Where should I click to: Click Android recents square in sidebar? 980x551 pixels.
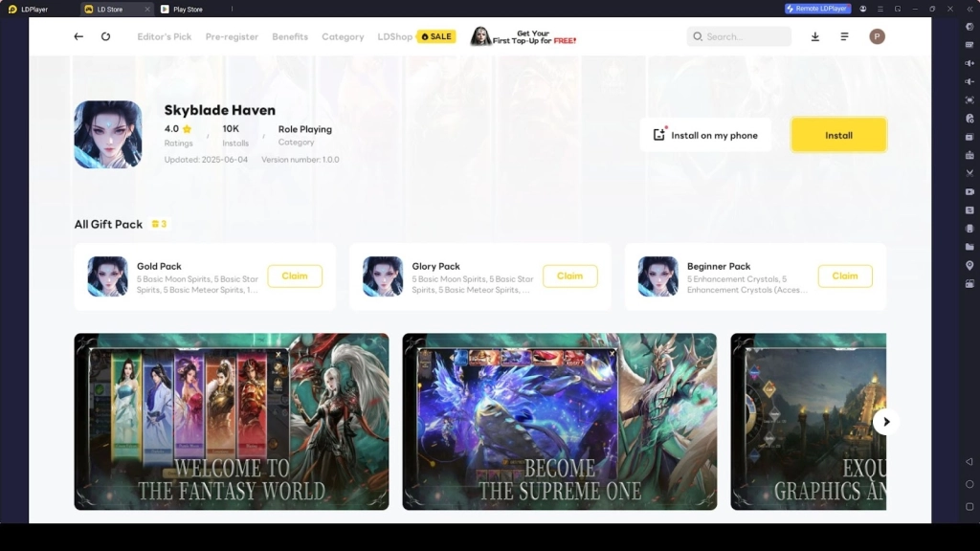click(969, 507)
